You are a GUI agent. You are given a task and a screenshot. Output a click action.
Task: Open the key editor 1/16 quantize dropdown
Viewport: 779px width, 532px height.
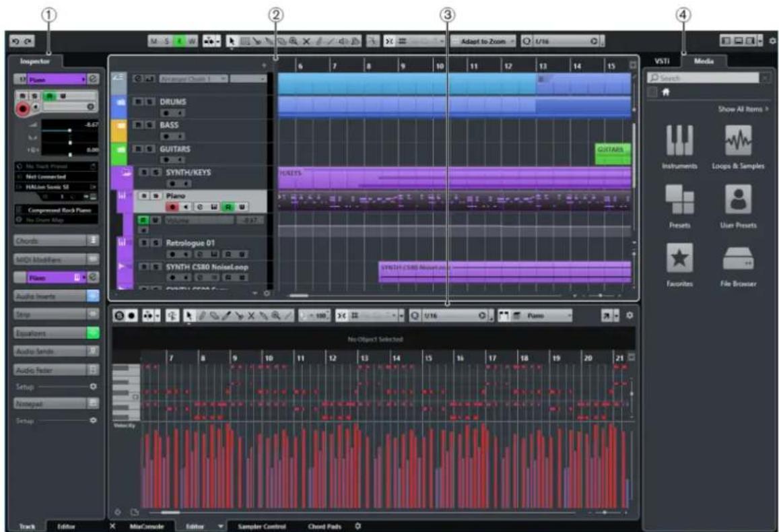455,315
